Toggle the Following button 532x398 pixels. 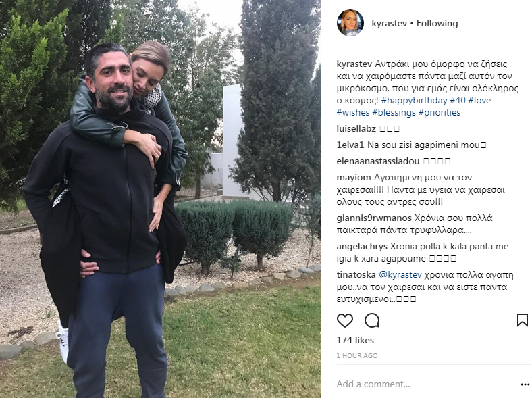click(437, 23)
